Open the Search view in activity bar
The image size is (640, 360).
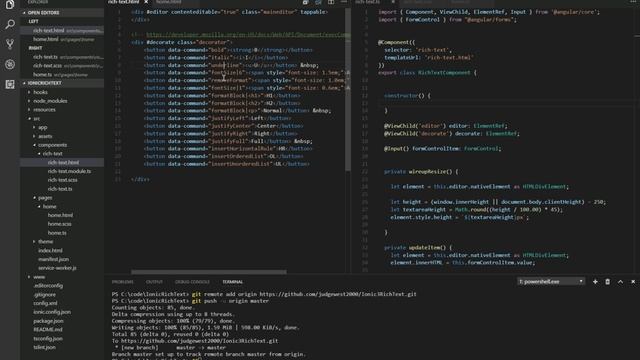tap(10, 24)
